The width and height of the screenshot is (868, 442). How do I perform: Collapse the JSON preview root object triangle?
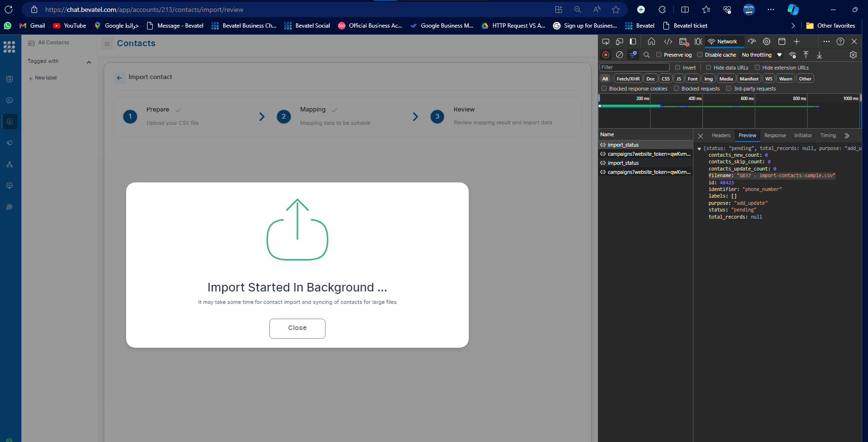coord(699,149)
